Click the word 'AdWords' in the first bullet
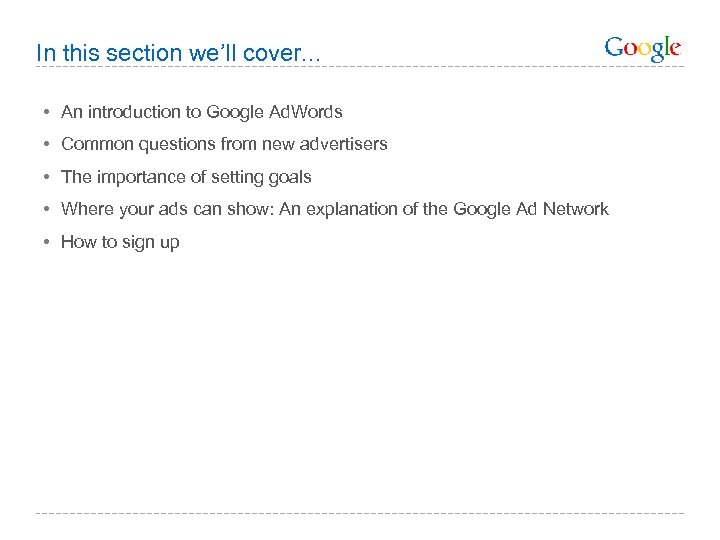The height and width of the screenshot is (540, 720). 305,112
